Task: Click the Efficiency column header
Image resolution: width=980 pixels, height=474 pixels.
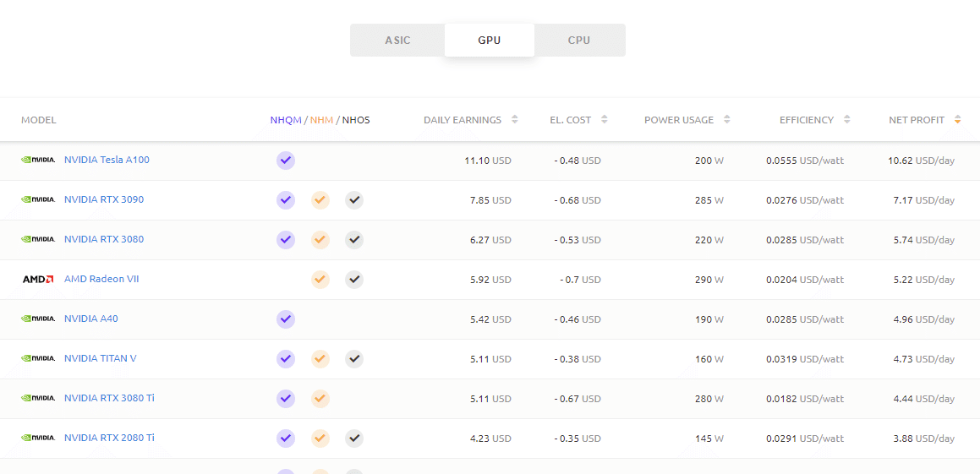Action: [806, 120]
